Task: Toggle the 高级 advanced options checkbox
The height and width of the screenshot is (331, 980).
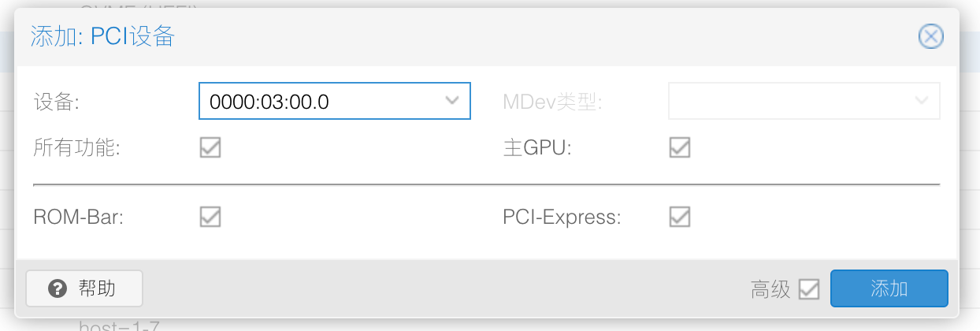Action: tap(809, 289)
